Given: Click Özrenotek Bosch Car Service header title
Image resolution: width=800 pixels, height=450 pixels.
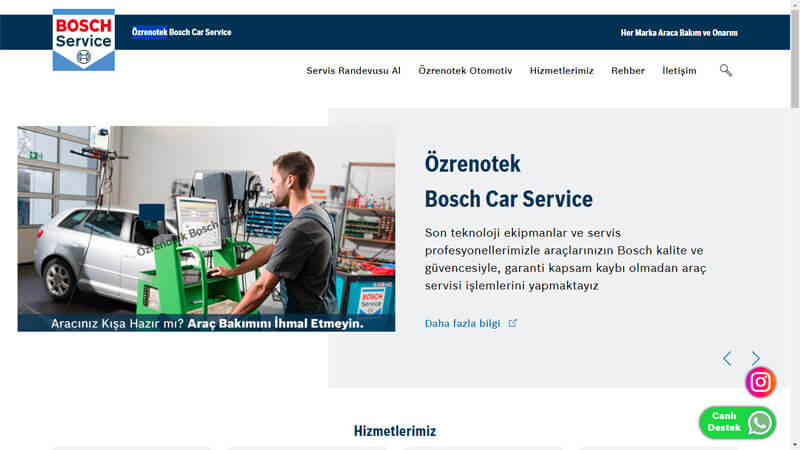Looking at the screenshot, I should [181, 32].
